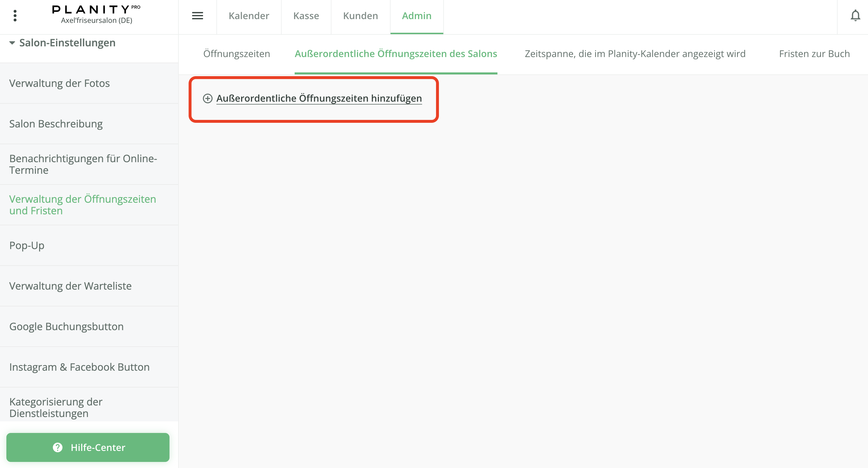Switch to the Kalender tab

coord(249,16)
